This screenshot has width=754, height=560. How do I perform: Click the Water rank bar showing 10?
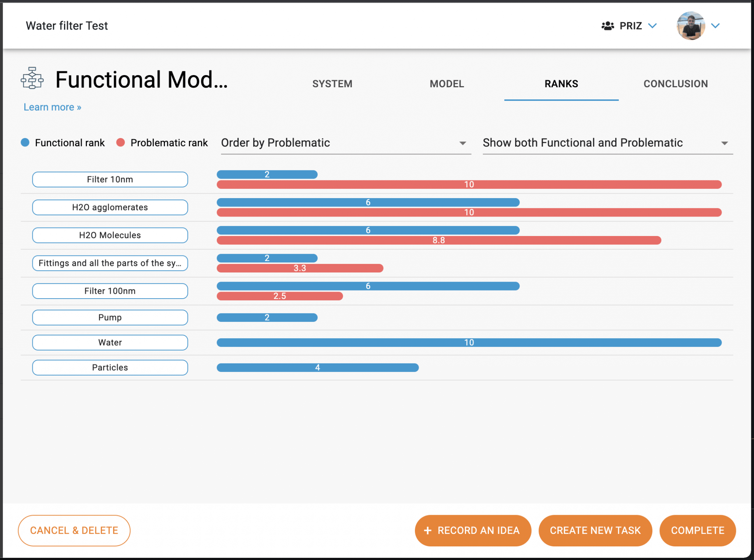(x=469, y=342)
